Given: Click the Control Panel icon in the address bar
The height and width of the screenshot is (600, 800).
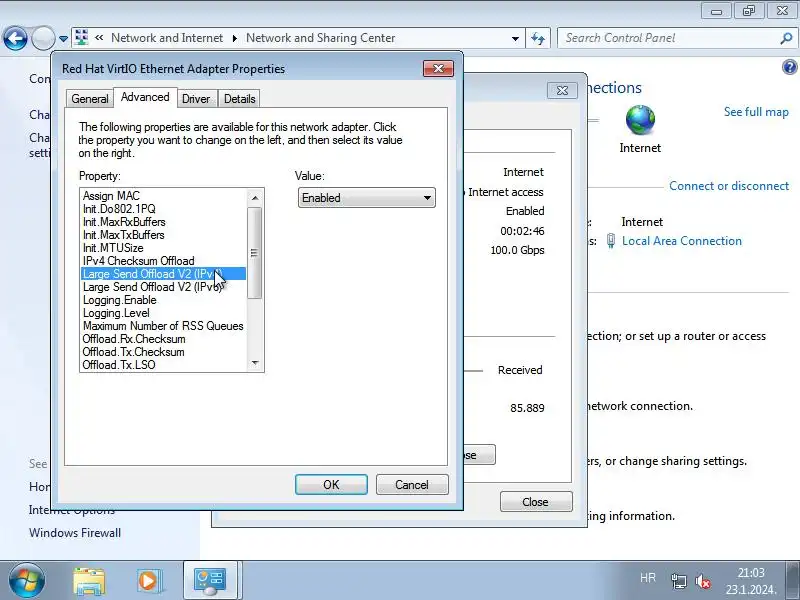Looking at the screenshot, I should point(81,38).
